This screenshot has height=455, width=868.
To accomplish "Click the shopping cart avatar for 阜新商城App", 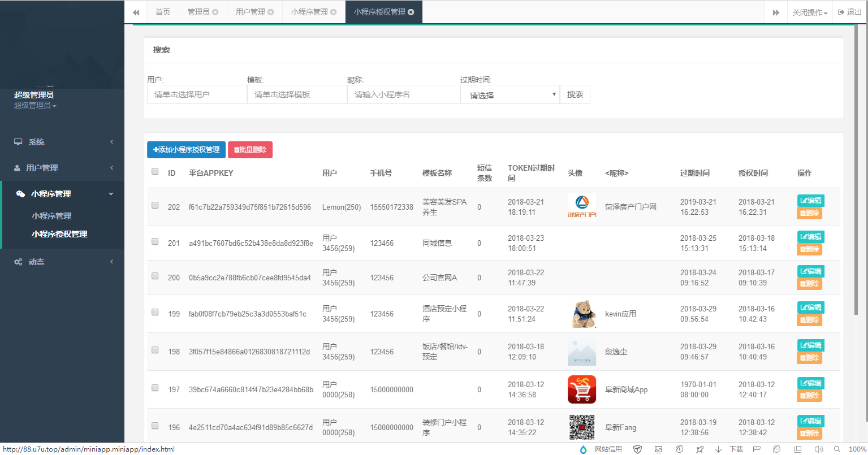I will click(581, 389).
